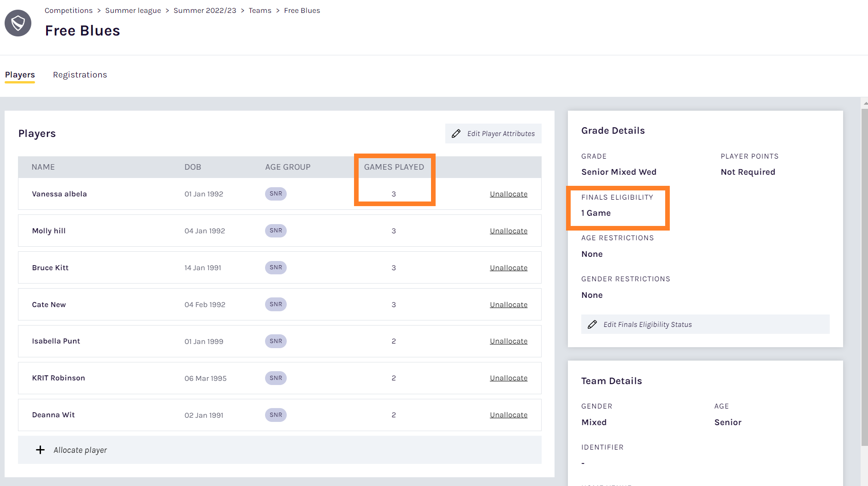This screenshot has width=868, height=486.
Task: Click SNR badge for Vanessa albela
Action: (276, 194)
